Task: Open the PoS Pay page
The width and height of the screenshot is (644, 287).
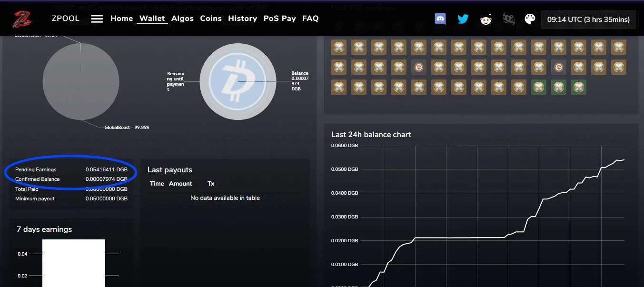Action: [280, 18]
